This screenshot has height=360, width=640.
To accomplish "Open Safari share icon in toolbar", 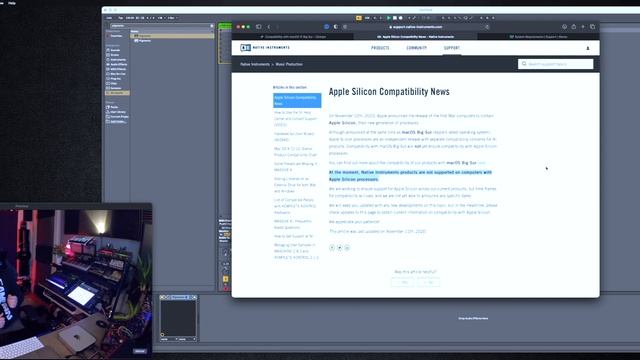I will [573, 27].
